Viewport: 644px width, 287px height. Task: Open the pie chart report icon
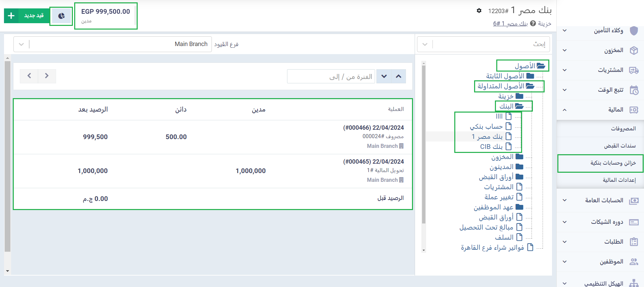point(61,16)
